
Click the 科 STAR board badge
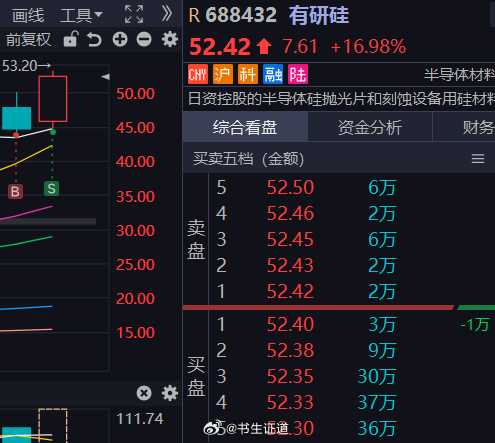click(x=248, y=74)
